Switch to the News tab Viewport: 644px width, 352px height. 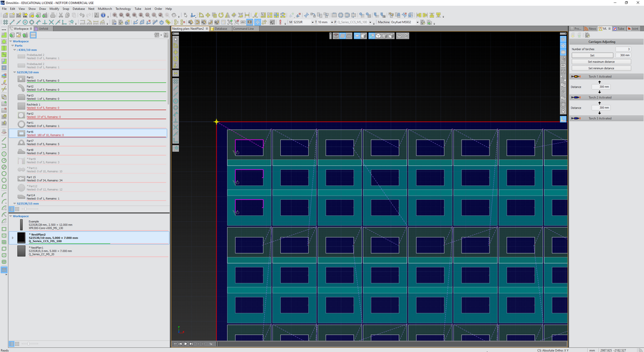pyautogui.click(x=590, y=29)
